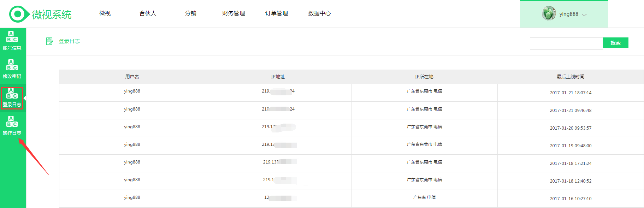This screenshot has width=644, height=208.
Task: Click the 最后上线时间 column header
Action: [571, 77]
